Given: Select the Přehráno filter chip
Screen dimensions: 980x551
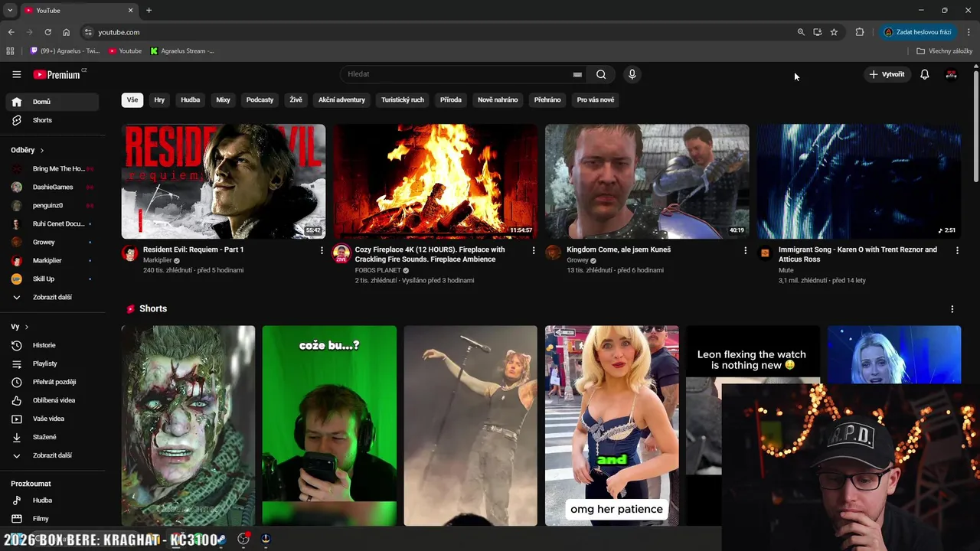Looking at the screenshot, I should pos(547,99).
